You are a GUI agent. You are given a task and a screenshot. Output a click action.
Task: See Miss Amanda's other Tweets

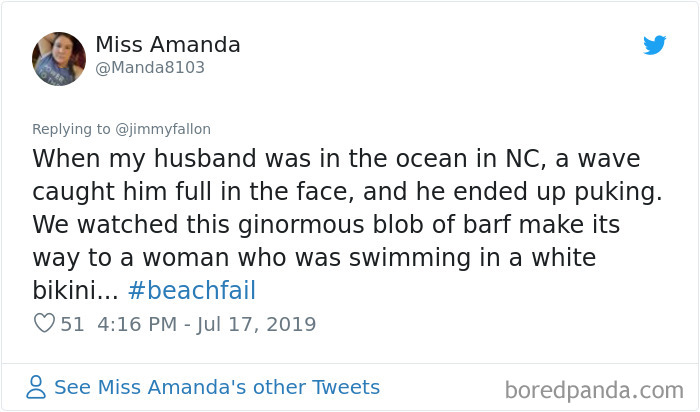pos(217,387)
